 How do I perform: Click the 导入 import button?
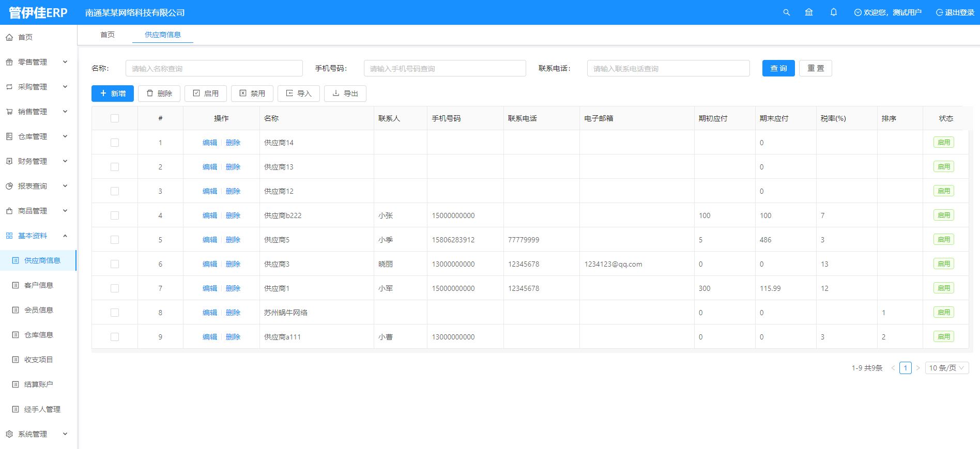click(298, 94)
